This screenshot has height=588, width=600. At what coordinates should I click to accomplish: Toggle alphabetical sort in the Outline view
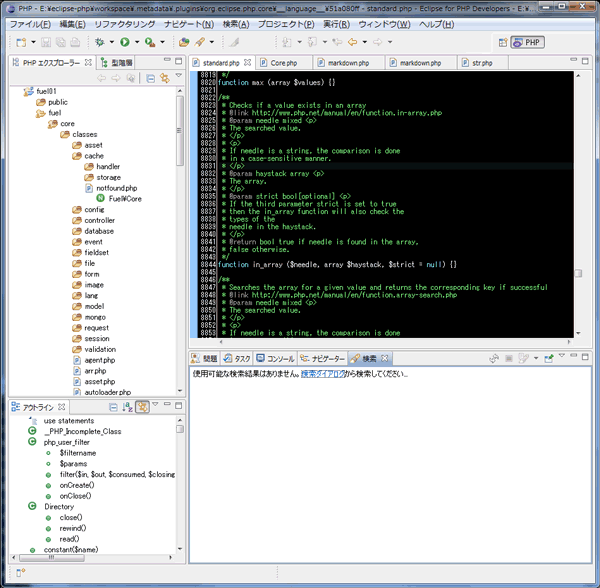point(127,407)
